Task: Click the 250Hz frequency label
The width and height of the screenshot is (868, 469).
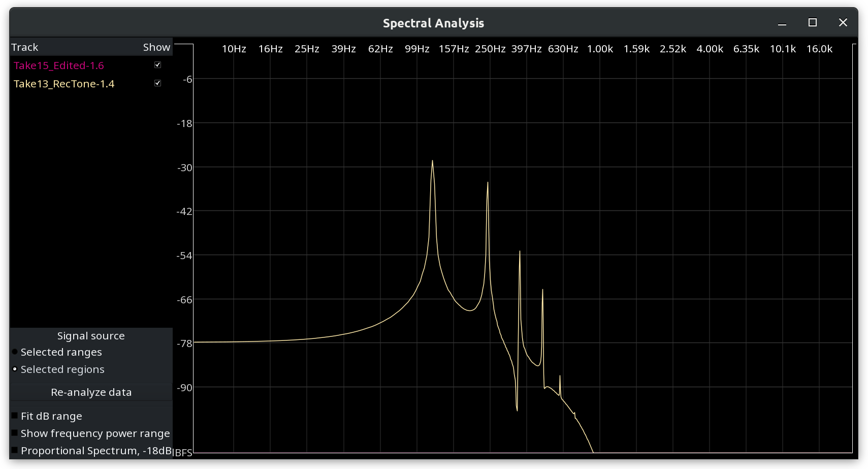Action: click(x=490, y=49)
